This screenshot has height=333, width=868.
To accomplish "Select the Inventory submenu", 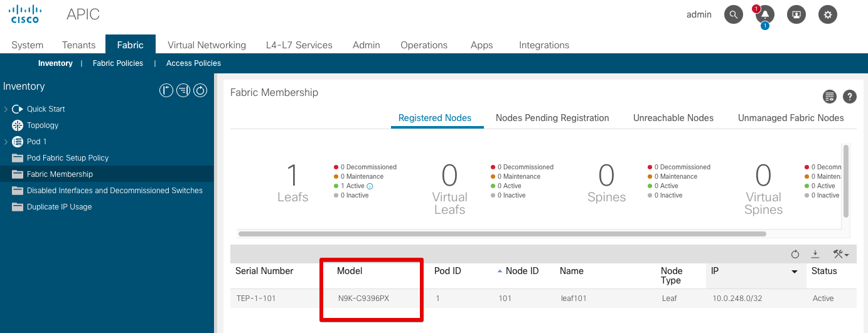I will coord(55,63).
